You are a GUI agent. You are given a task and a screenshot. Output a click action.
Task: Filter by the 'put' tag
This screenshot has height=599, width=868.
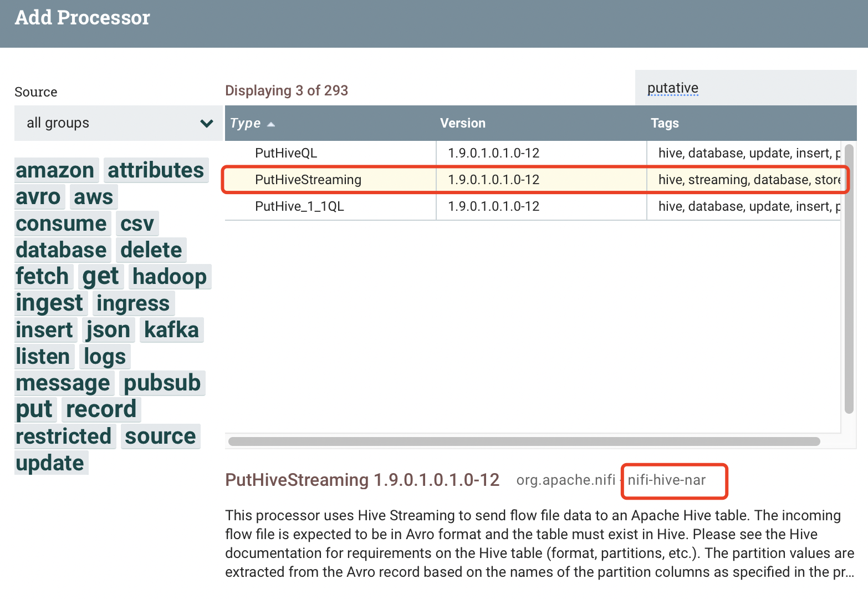pos(34,410)
